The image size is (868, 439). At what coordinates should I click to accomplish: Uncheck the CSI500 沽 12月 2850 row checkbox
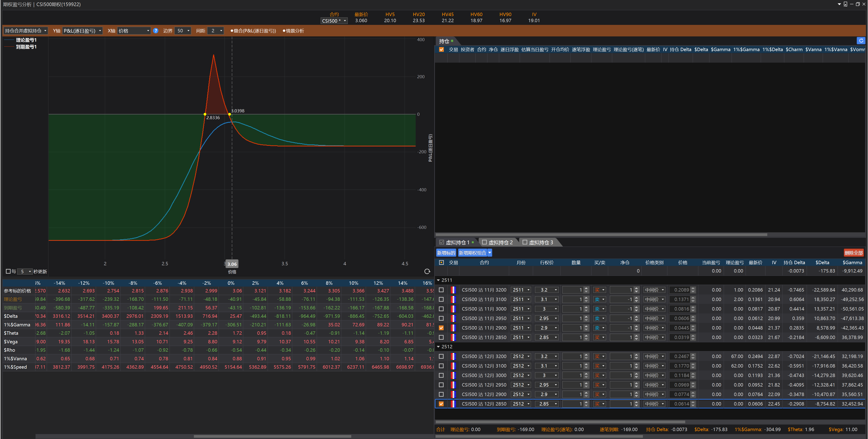(x=441, y=403)
